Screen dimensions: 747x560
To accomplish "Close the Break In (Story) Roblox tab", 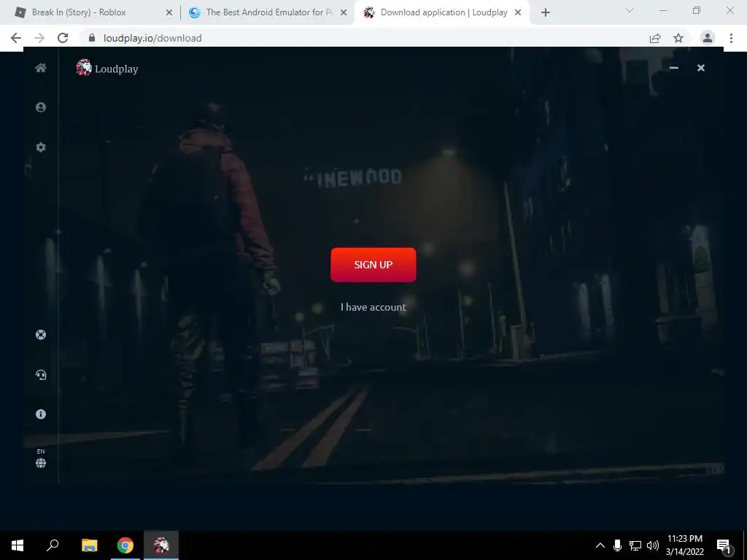I will click(169, 12).
